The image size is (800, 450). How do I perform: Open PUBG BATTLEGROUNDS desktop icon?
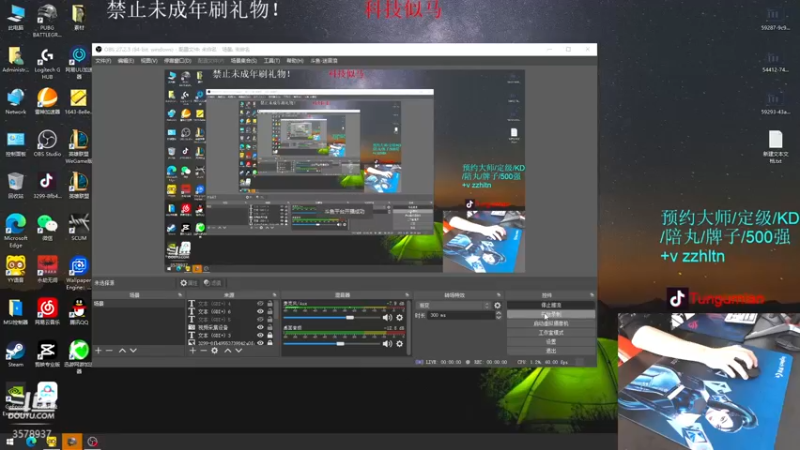[x=47, y=20]
